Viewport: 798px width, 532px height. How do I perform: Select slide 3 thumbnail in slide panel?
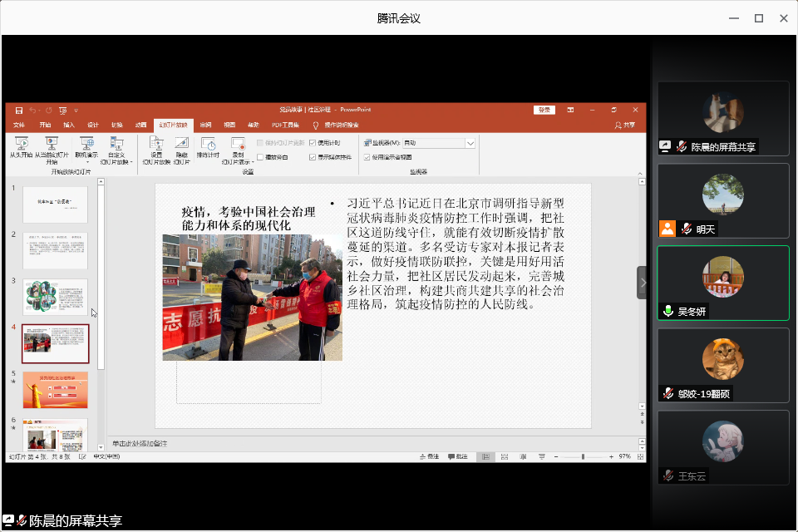pyautogui.click(x=55, y=297)
